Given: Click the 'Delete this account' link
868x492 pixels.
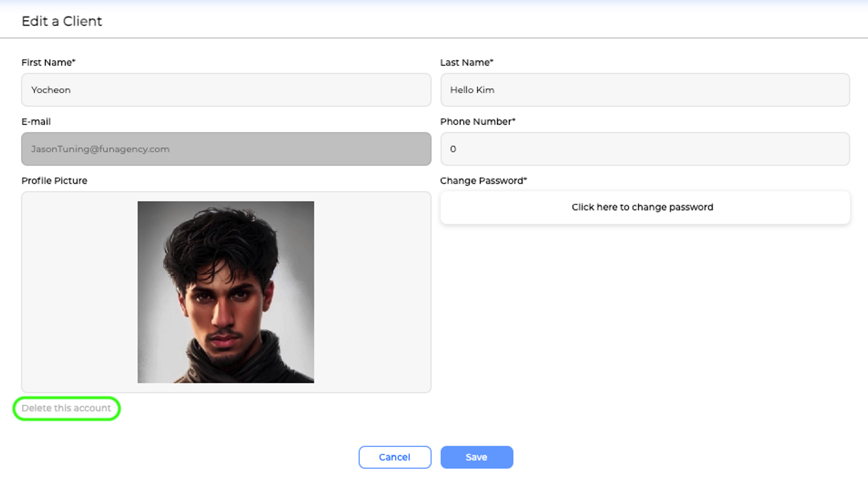Looking at the screenshot, I should tap(66, 408).
